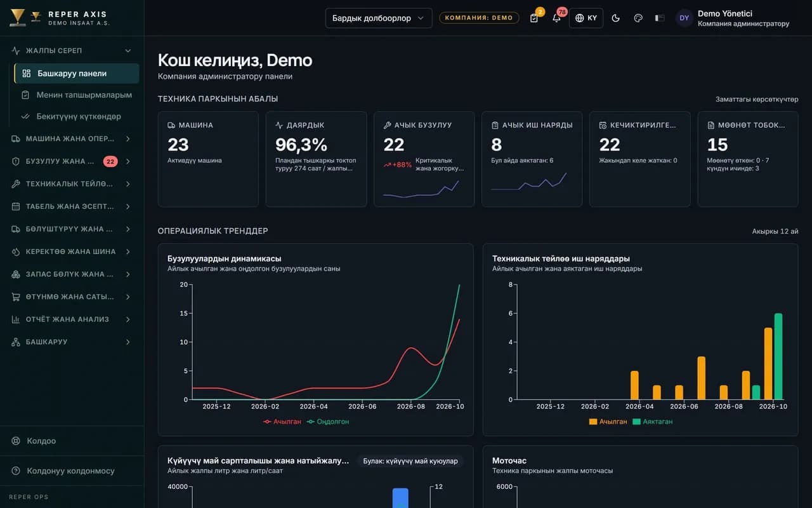Click the truck icon for БӨЛҮШТҮРҮҮ ЖАНА
This screenshot has height=508, width=812.
(16, 229)
